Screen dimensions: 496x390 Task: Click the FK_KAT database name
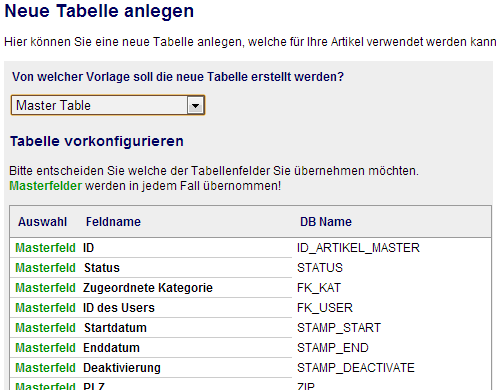(x=319, y=288)
